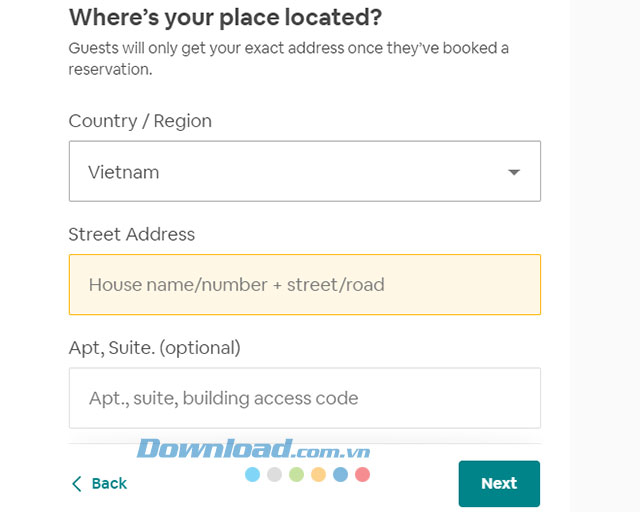Click the back chevron arrow icon
The image size is (640, 512).
(77, 484)
